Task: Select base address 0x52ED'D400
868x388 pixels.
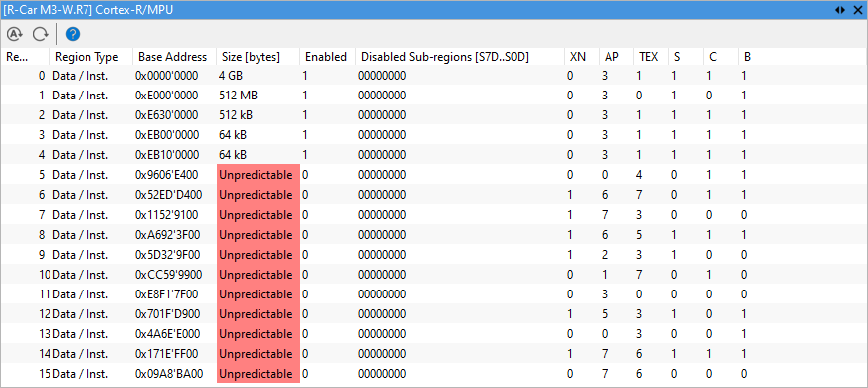Action: [168, 195]
